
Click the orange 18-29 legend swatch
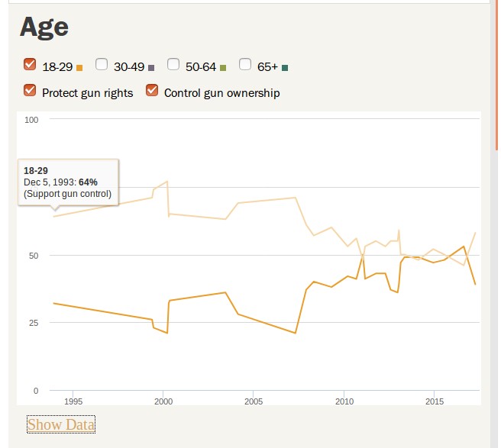point(79,68)
